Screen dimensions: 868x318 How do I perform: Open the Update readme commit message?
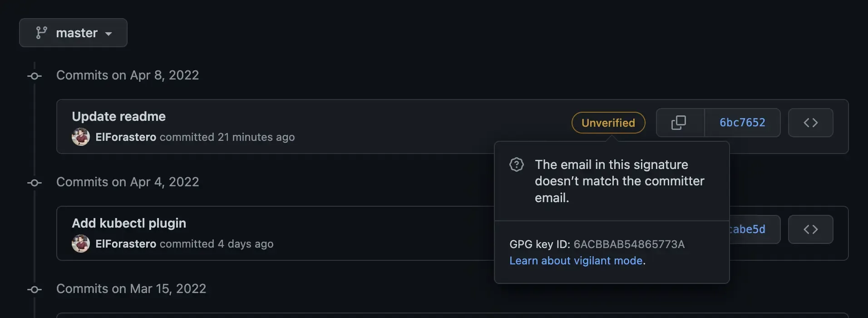(x=118, y=116)
